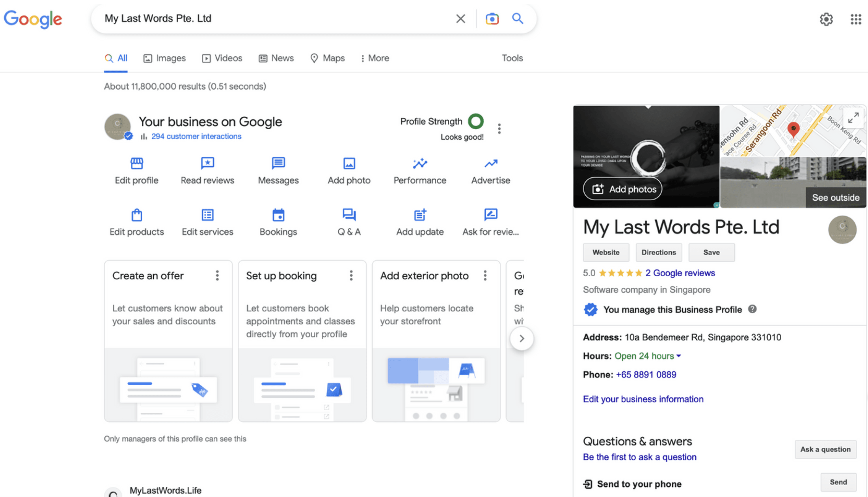Click Add update icon
868x497 pixels.
click(x=420, y=215)
